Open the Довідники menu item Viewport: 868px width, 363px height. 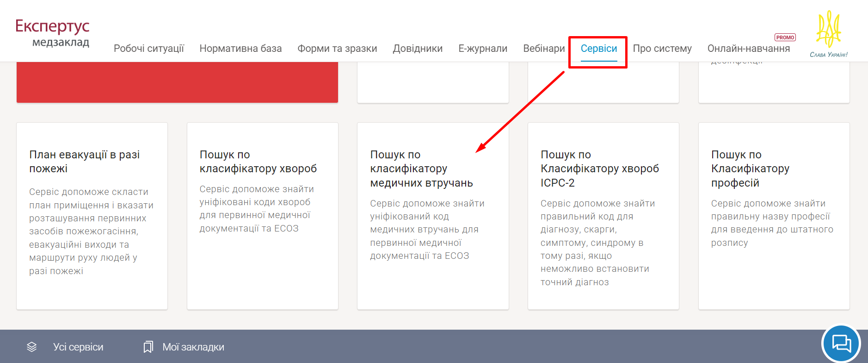[418, 49]
